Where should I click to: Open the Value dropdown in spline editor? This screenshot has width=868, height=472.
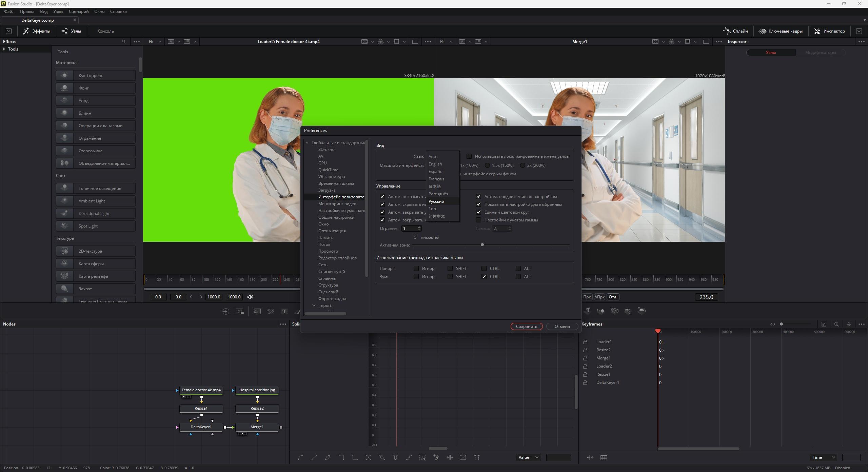[528, 457]
